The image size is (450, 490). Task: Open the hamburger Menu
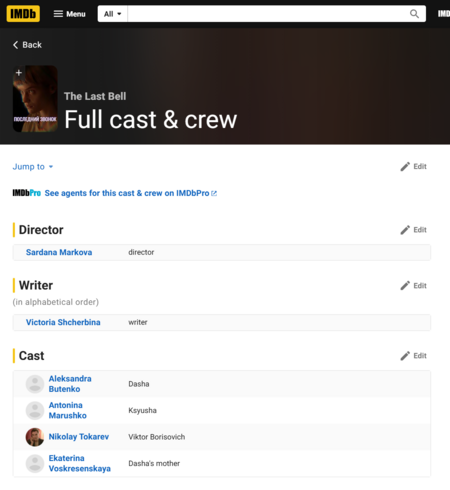pyautogui.click(x=70, y=14)
